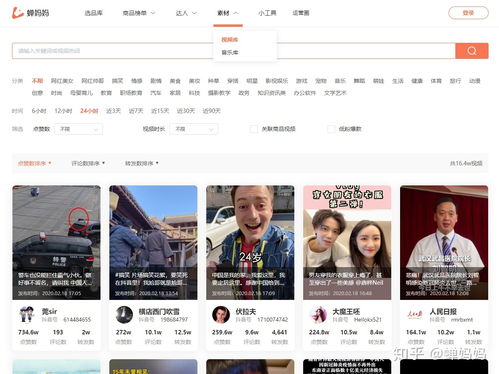Filter by the 知识资讯类 category
499x374 pixels.
click(x=271, y=93)
